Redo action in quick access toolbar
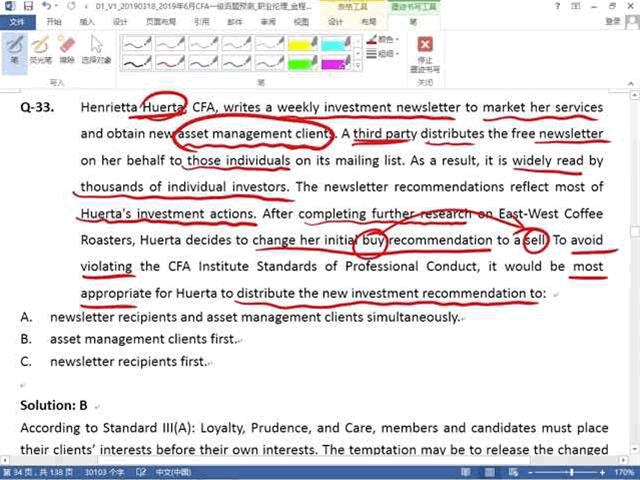Viewport: 640px width, 480px height. (x=71, y=6)
